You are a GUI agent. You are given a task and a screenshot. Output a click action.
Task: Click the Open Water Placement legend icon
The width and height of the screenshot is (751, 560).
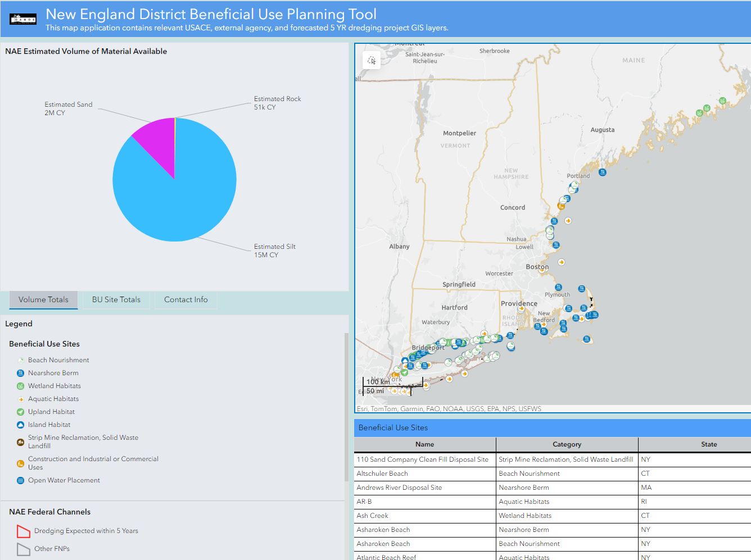(21, 480)
